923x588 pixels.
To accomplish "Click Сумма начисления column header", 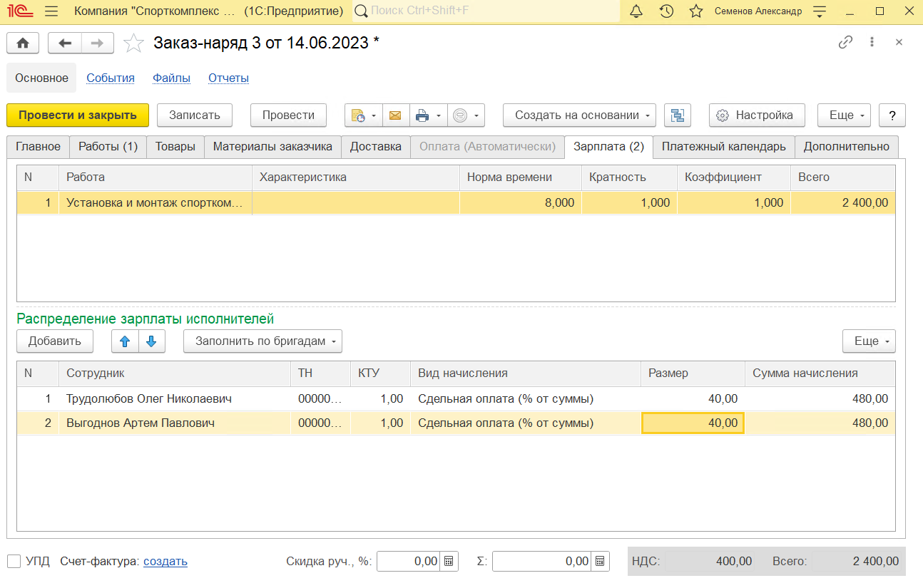I will 820,373.
